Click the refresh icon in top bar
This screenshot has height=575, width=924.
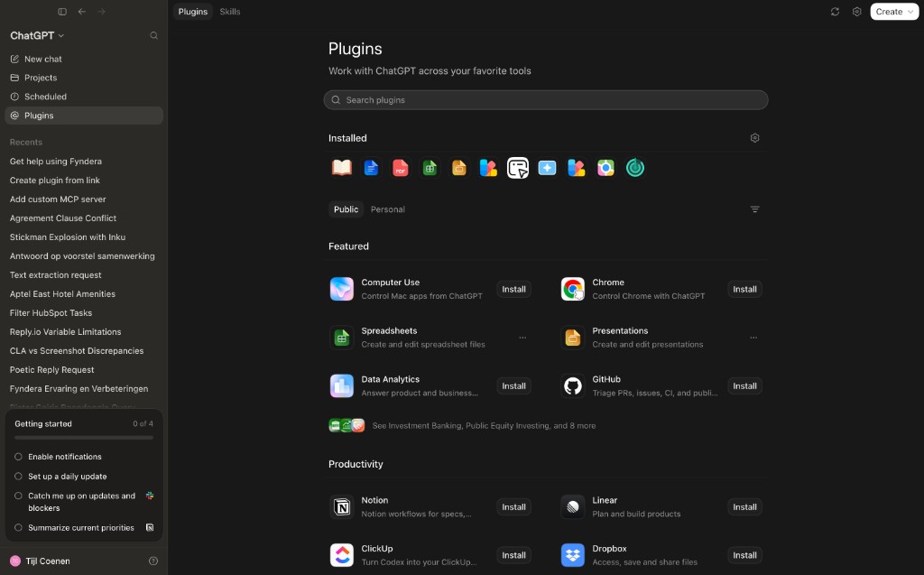point(835,12)
